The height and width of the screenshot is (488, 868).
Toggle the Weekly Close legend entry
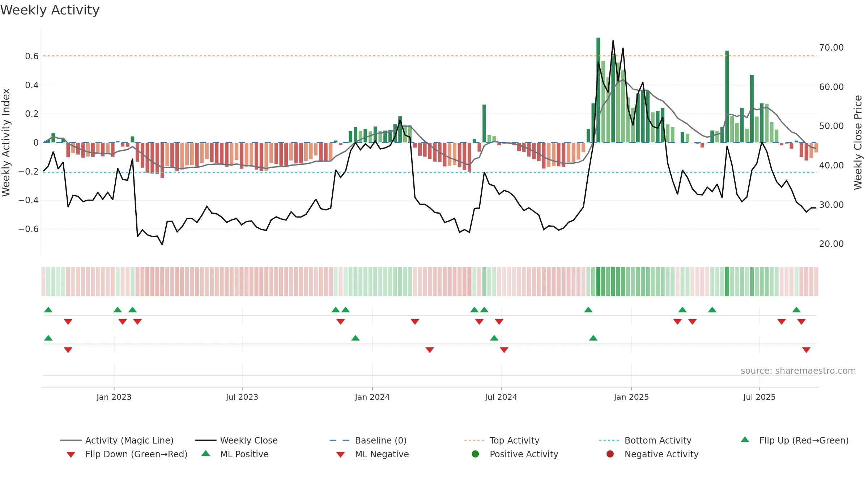click(236, 440)
